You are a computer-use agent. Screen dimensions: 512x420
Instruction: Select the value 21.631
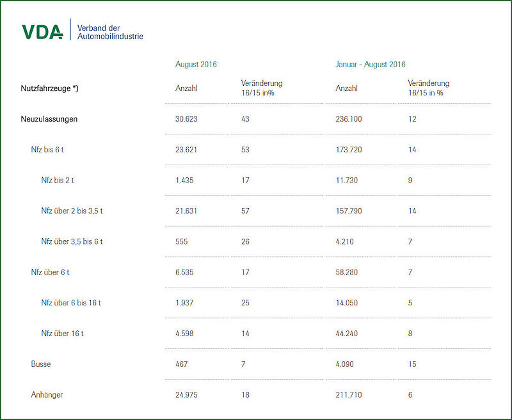point(186,211)
